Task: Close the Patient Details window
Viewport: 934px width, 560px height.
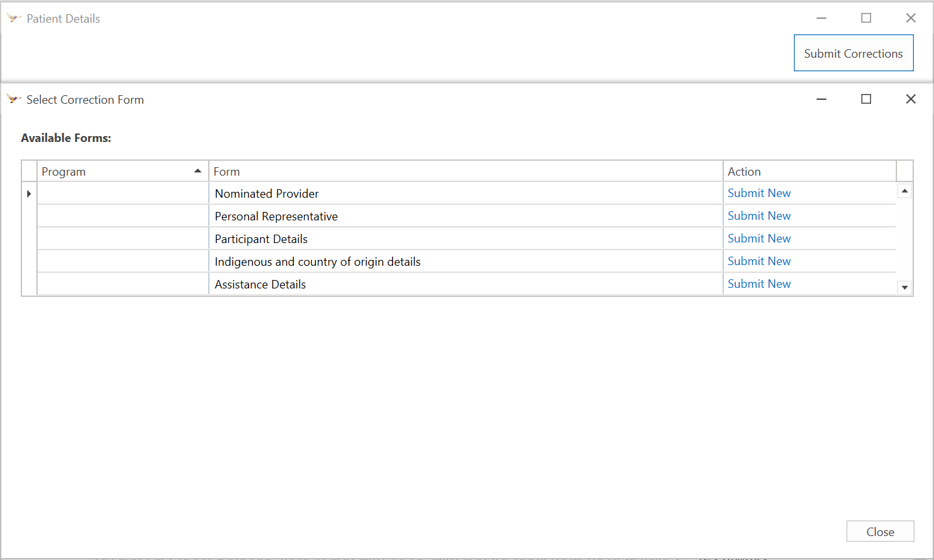Action: pos(911,18)
